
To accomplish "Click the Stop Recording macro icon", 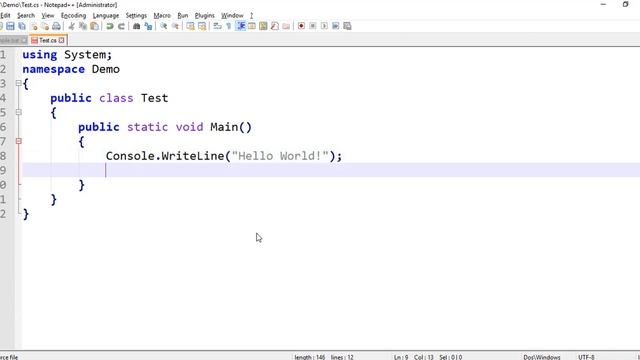I will click(313, 26).
